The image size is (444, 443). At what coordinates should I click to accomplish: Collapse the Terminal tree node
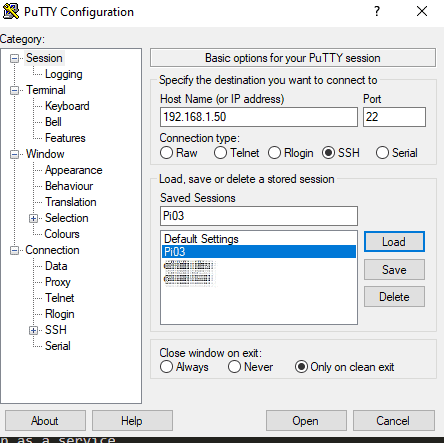pos(14,90)
